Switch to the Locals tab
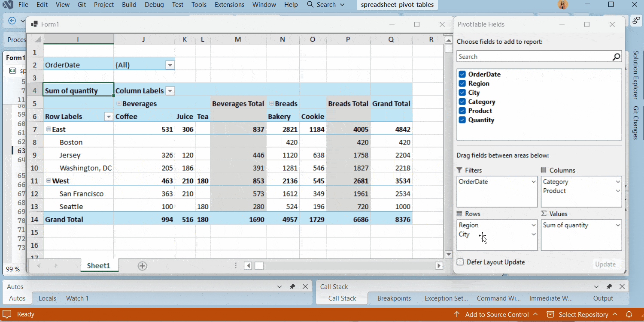 point(47,298)
